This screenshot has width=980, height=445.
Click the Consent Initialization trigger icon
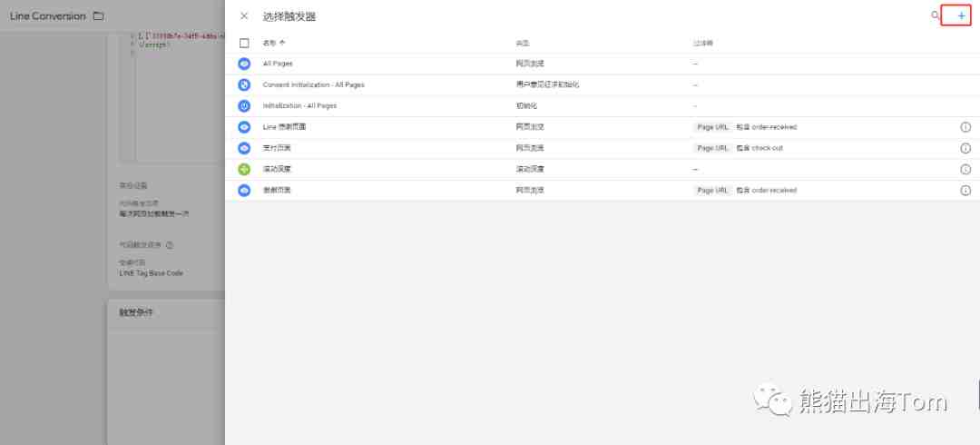coord(244,84)
